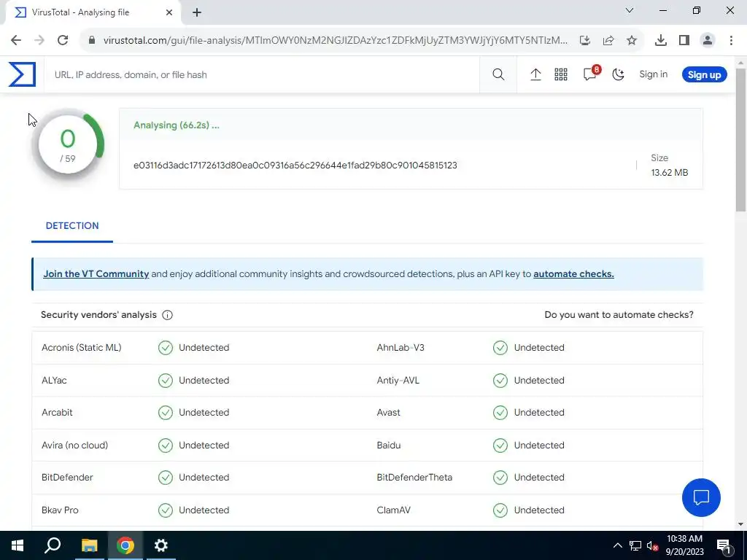Click the search magnifier icon
Viewport: 747px width, 560px height.
click(498, 74)
